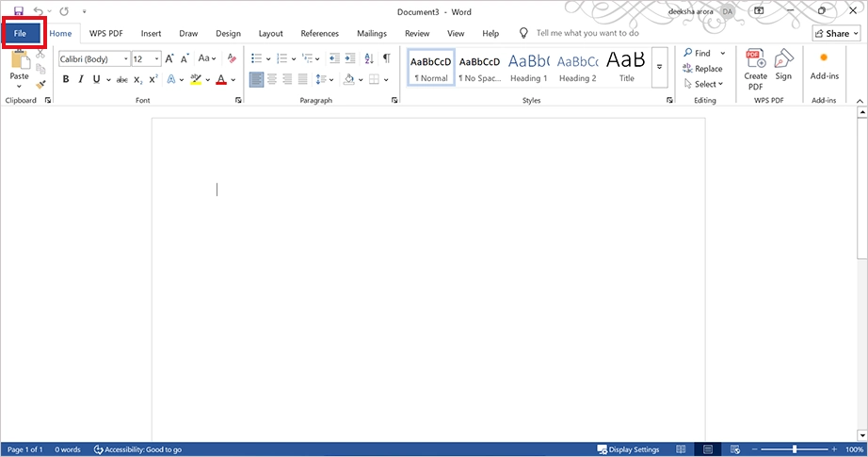Open Display Settings in status bar
The width and height of the screenshot is (868, 457).
tap(628, 449)
